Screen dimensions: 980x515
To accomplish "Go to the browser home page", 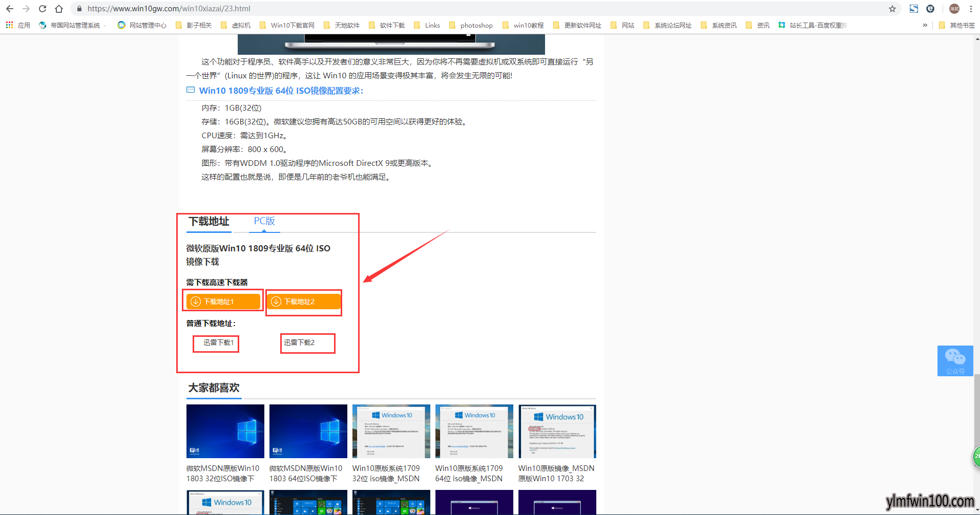I will [59, 9].
